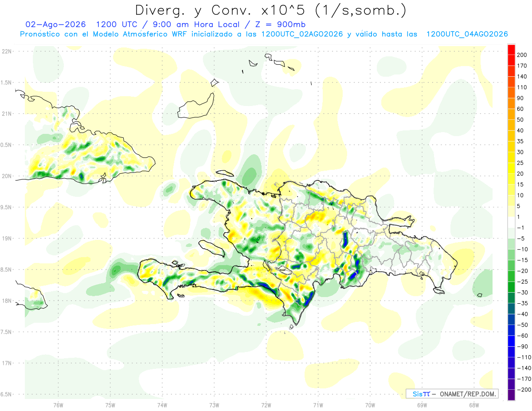This screenshot has height=411, width=532.
Task: Click the positive '25' colorbar value
Action: pyautogui.click(x=521, y=163)
